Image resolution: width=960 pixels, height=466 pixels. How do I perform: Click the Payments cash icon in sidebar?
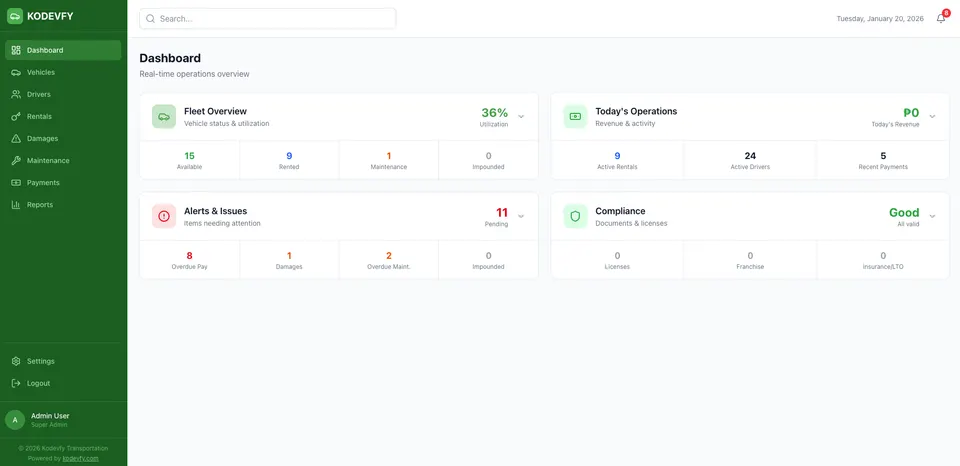pos(17,182)
